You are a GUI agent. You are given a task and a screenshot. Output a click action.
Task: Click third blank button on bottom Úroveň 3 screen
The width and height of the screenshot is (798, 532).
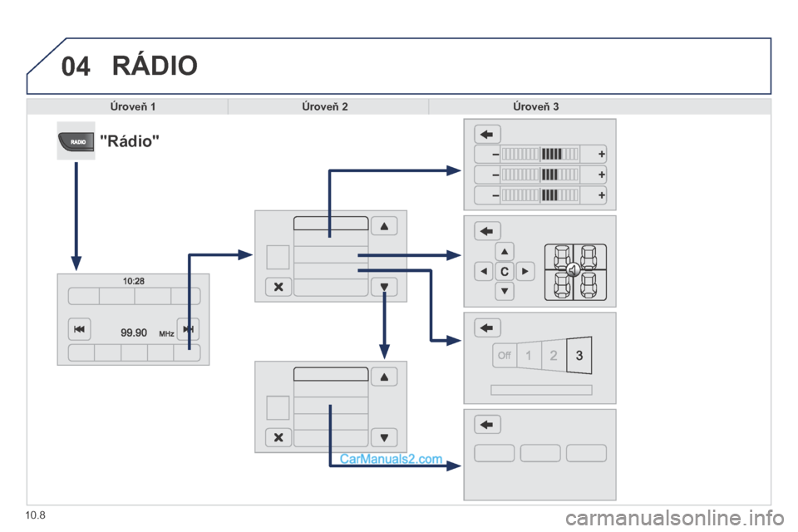[x=586, y=453]
